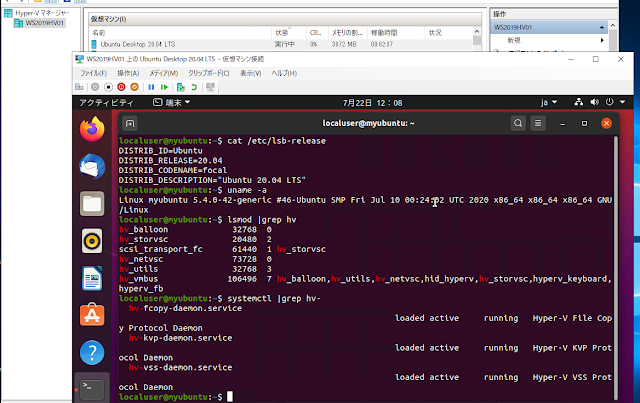This screenshot has height=403, width=640.
Task: Save VM state using orange icon
Action: pos(134,87)
